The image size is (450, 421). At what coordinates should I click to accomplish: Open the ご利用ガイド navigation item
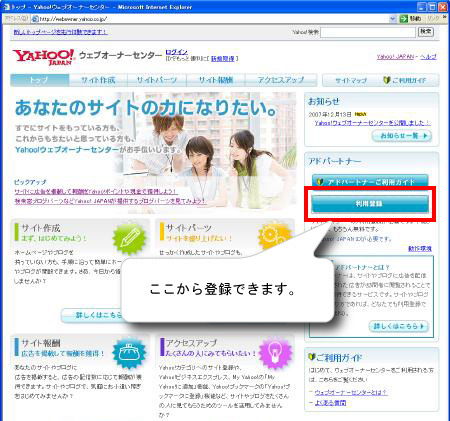(x=405, y=80)
